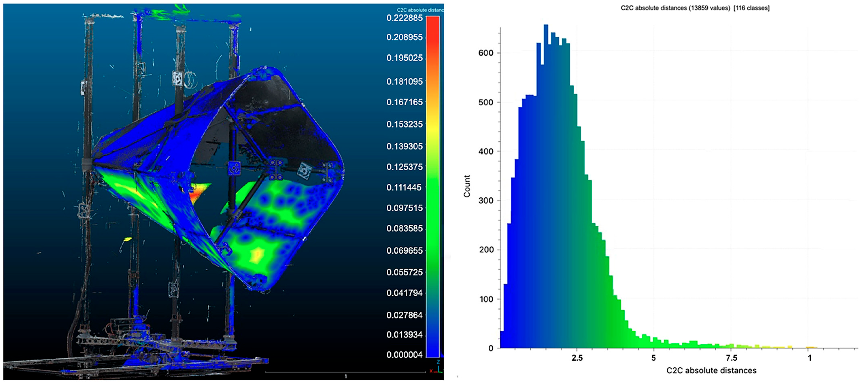Click the 2.5 tick on the histogram x-axis

pos(577,358)
